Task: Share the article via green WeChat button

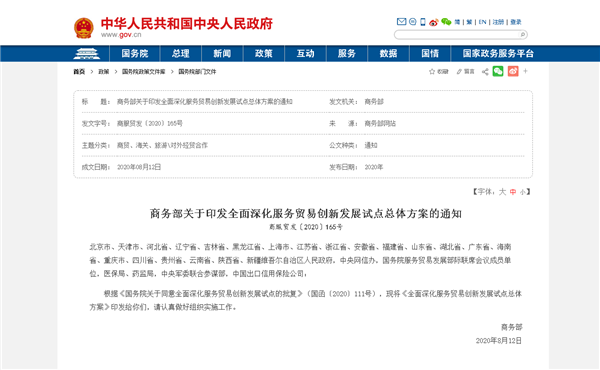Action: tap(498, 71)
